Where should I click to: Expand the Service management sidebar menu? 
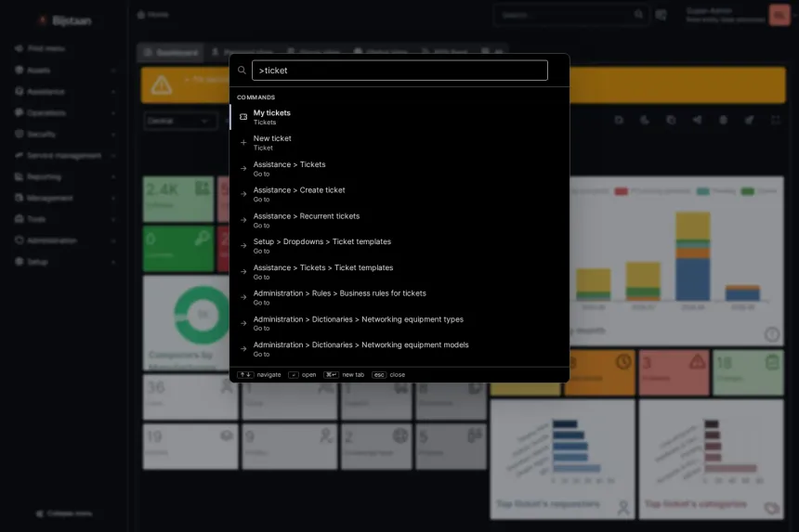tap(64, 155)
